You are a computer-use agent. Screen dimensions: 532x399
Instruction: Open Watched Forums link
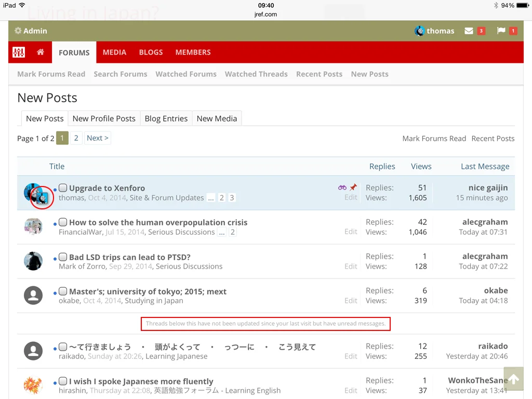(x=186, y=74)
